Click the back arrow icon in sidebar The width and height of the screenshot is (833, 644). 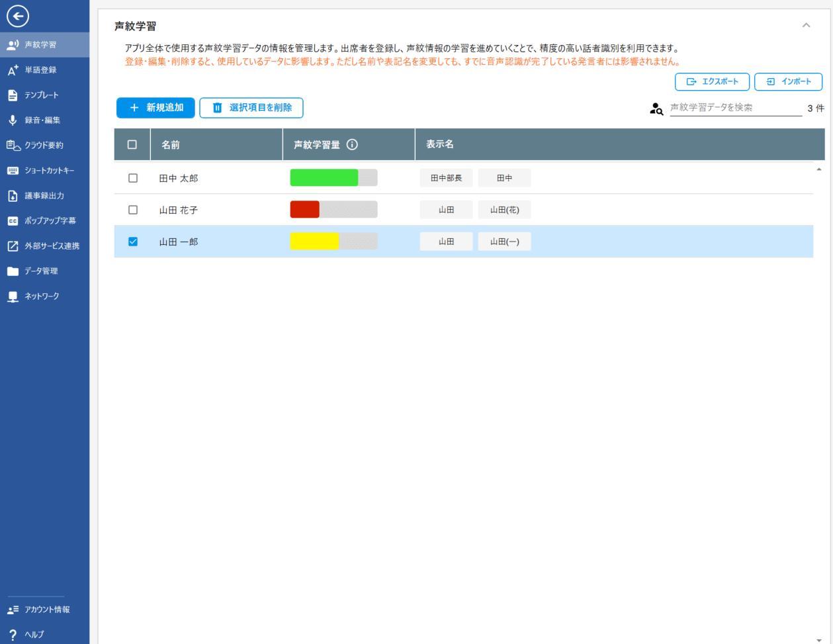click(x=18, y=17)
